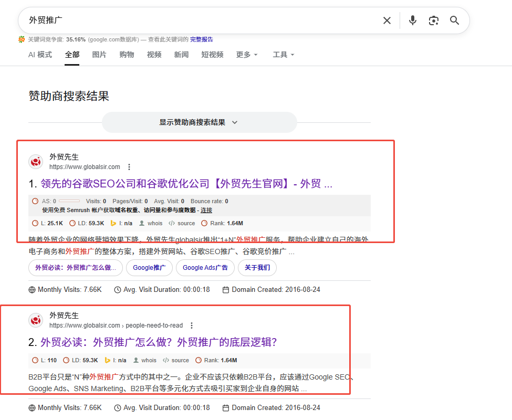Open the 购物 tab
Screen dimensions: 512x420
click(127, 55)
